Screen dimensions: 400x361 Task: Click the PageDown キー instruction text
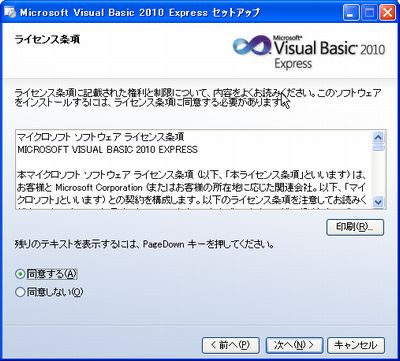click(x=145, y=245)
